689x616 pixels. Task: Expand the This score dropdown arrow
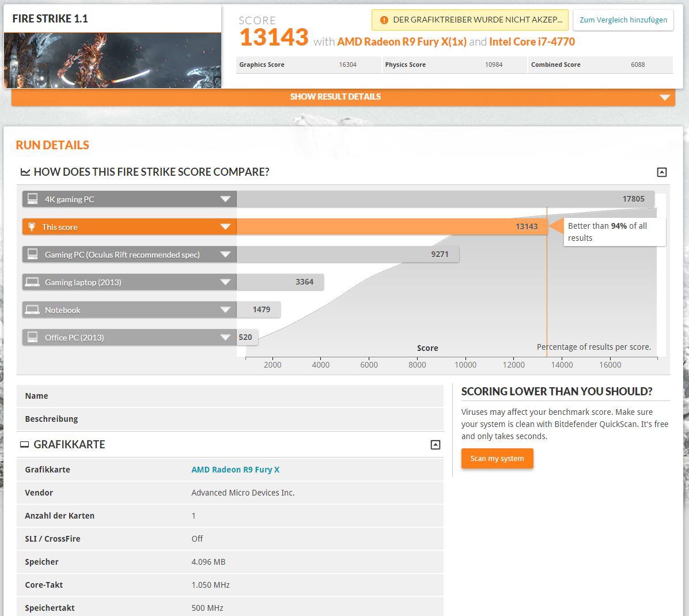tap(225, 227)
